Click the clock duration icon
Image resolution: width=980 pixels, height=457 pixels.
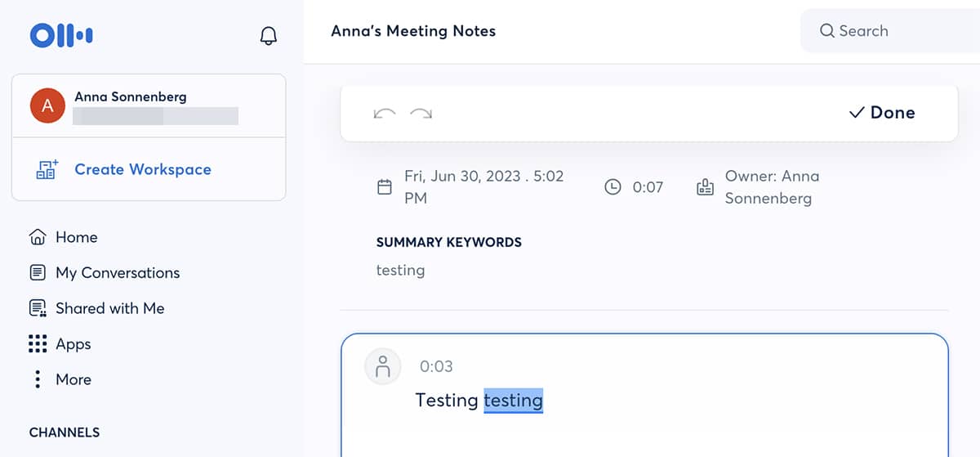click(612, 187)
